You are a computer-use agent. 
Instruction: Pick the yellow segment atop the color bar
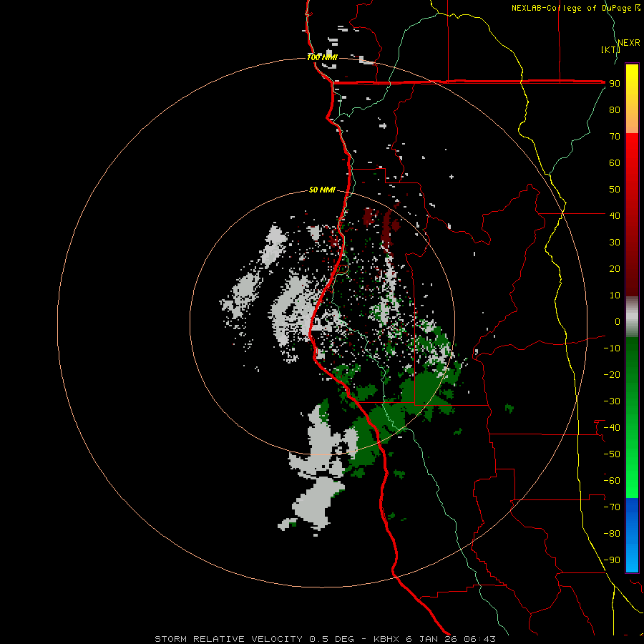pos(632,99)
